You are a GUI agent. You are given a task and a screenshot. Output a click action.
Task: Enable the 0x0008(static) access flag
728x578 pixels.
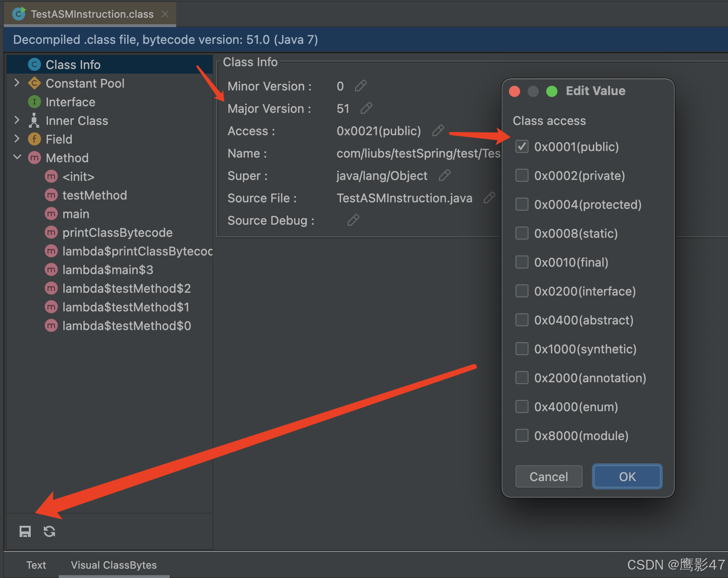click(522, 233)
